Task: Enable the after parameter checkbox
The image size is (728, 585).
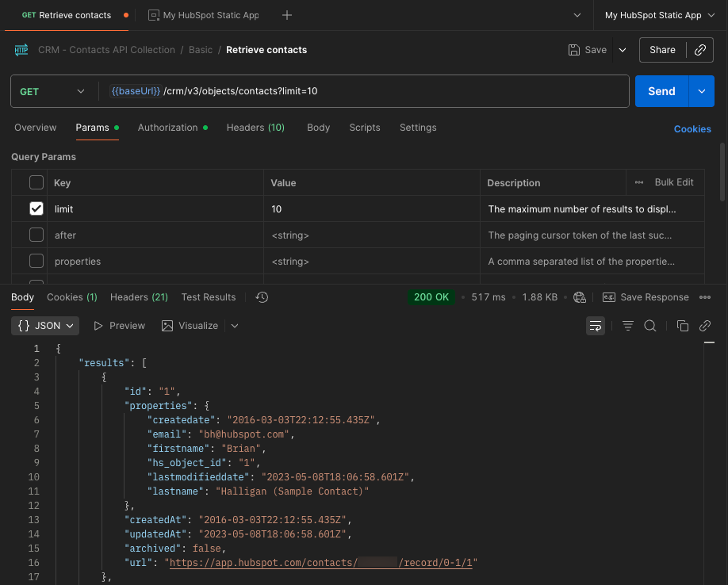Action: 36,235
